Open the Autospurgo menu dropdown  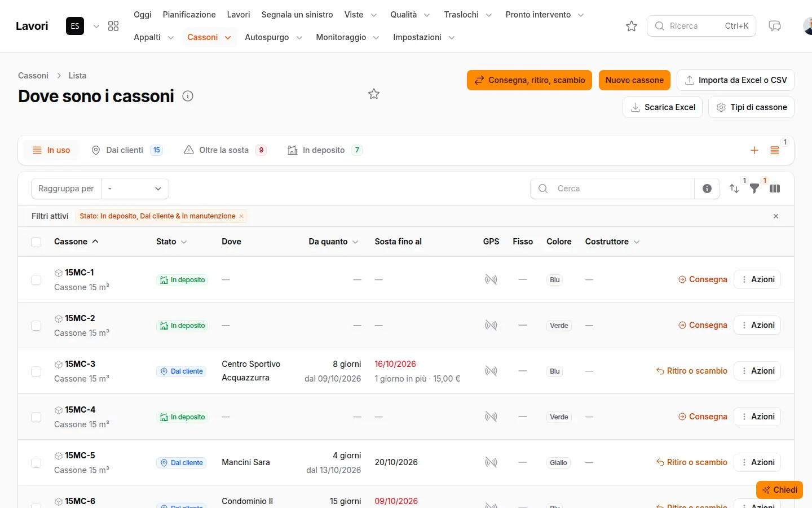[273, 37]
